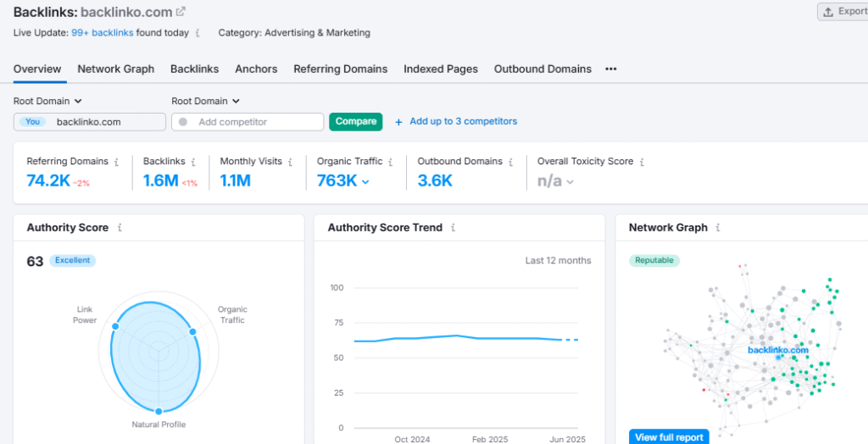Viewport: 868px width, 444px height.
Task: Click the Oct 2024 axis label
Action: tap(413, 440)
